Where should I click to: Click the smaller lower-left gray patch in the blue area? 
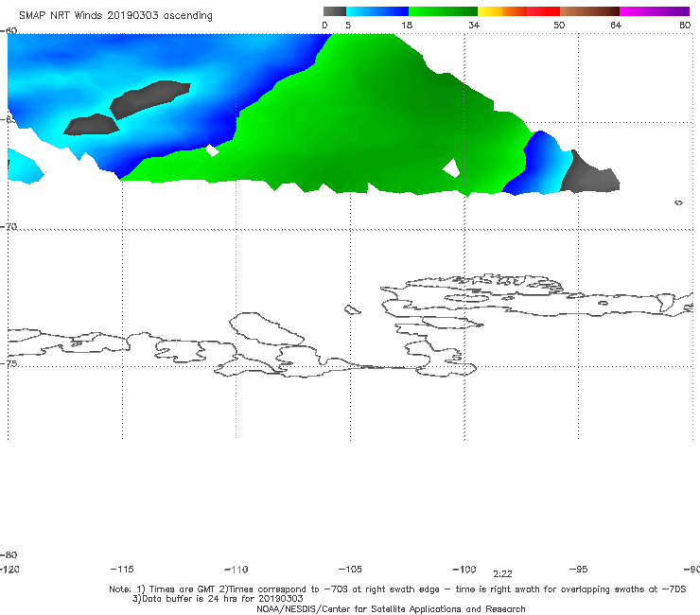point(91,125)
